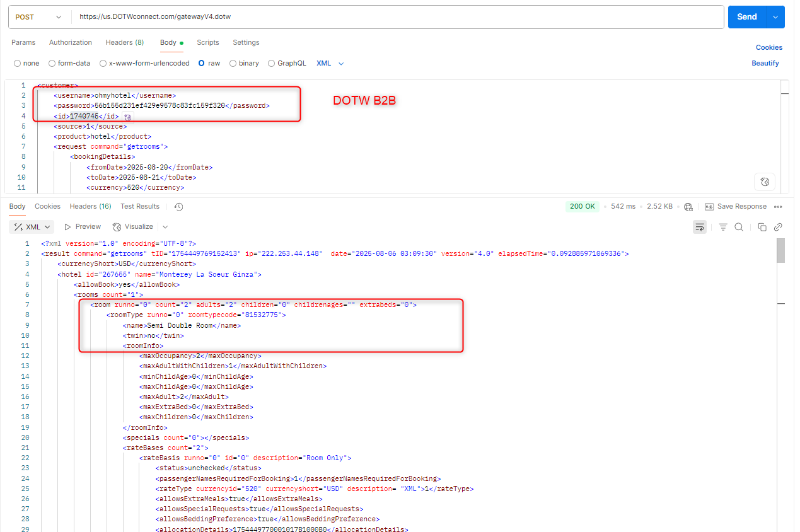Image resolution: width=800 pixels, height=532 pixels.
Task: Toggle word wrap in response viewer
Action: tap(700, 227)
